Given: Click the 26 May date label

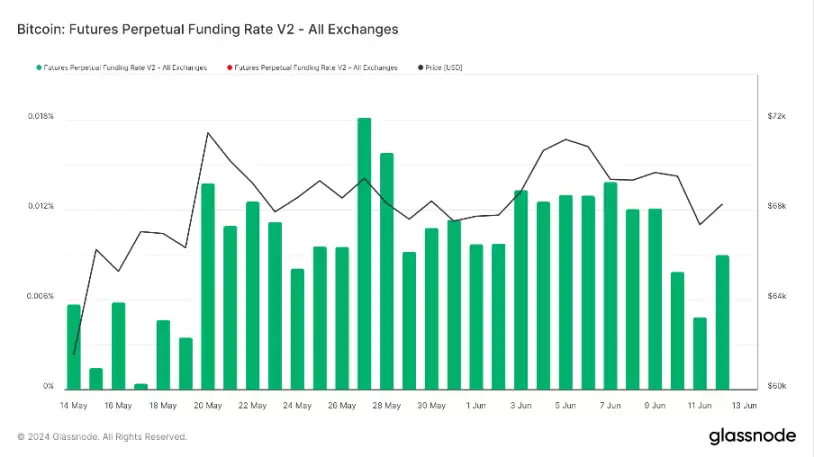Looking at the screenshot, I should point(342,406).
